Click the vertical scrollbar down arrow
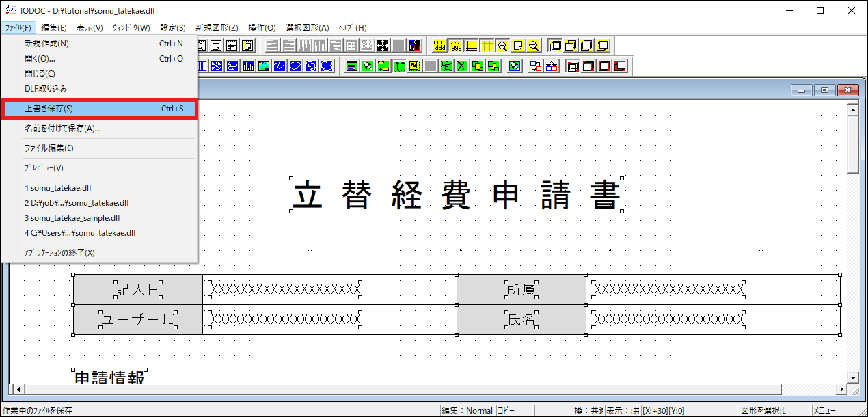The height and width of the screenshot is (417, 868). coord(852,377)
